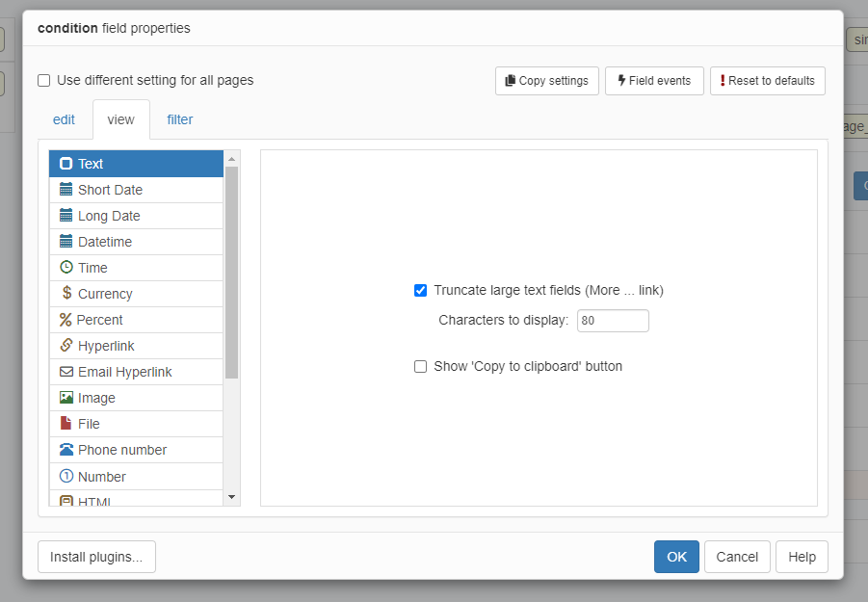The height and width of the screenshot is (602, 868).
Task: Select the Email Hyperlink envelope icon
Action: coord(66,372)
